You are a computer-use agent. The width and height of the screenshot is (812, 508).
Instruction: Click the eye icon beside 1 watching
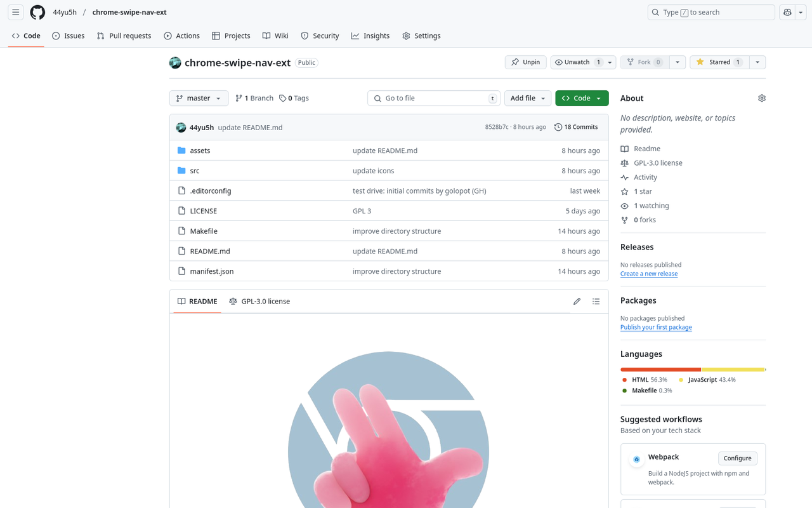pos(625,206)
